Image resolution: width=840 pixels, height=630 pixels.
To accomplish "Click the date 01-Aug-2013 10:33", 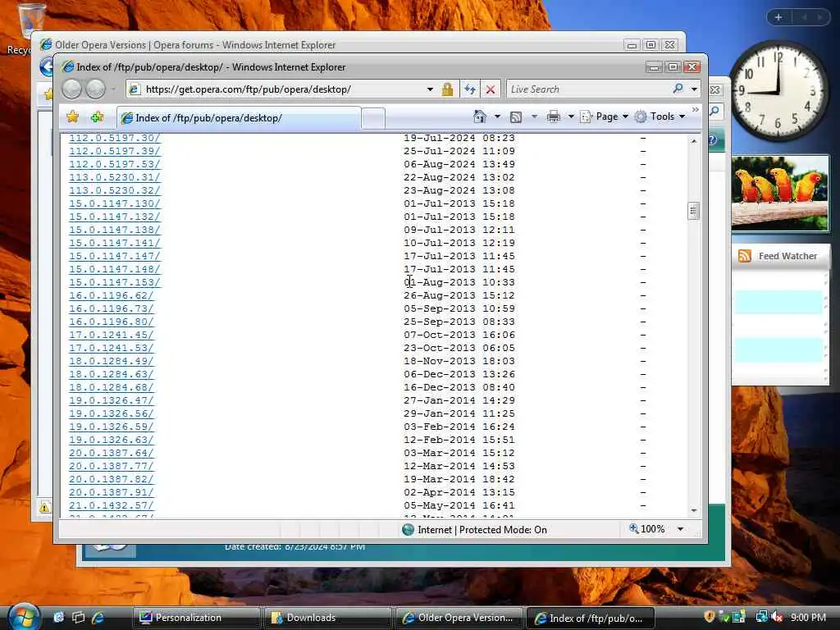I will tap(459, 282).
